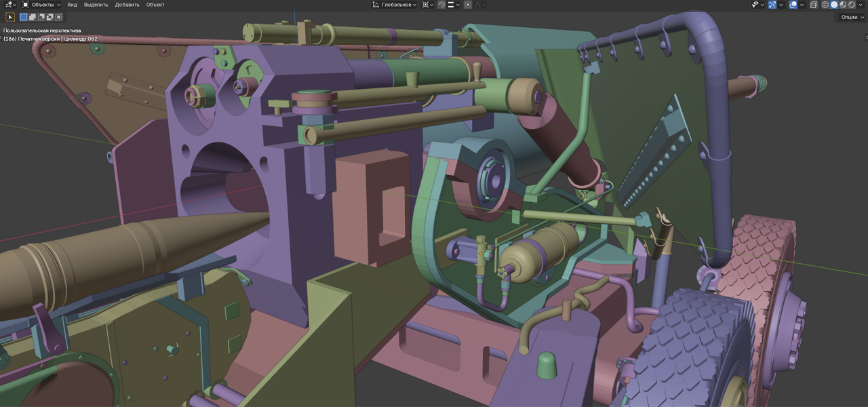The width and height of the screenshot is (868, 407).
Task: Switch to rendered shading
Action: coord(852,5)
